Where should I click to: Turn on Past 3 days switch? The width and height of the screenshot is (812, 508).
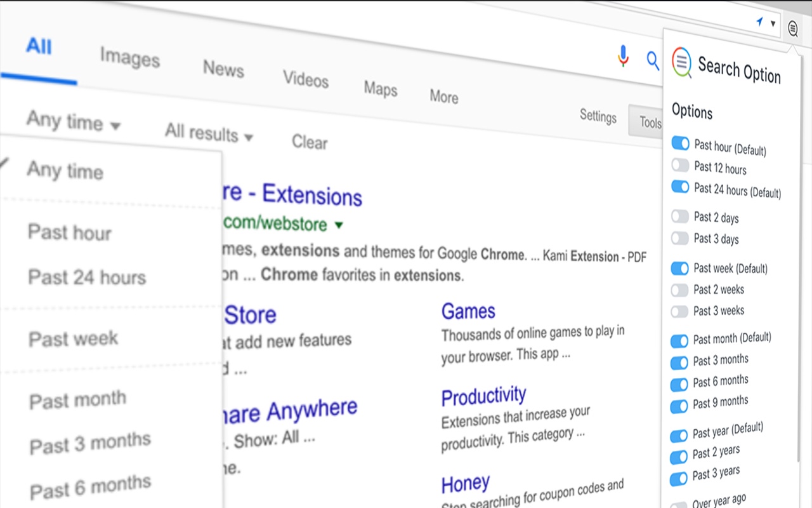click(680, 238)
